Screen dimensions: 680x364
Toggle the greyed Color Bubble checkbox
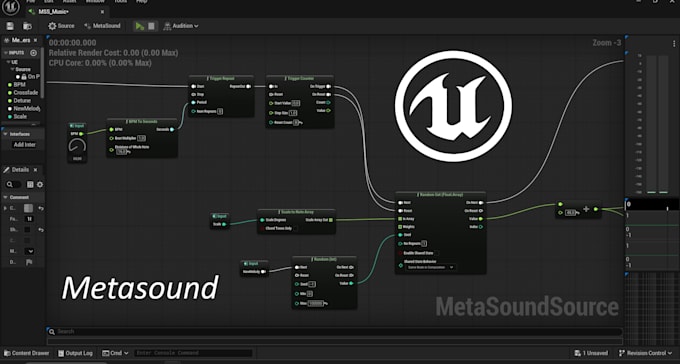[x=27, y=240]
